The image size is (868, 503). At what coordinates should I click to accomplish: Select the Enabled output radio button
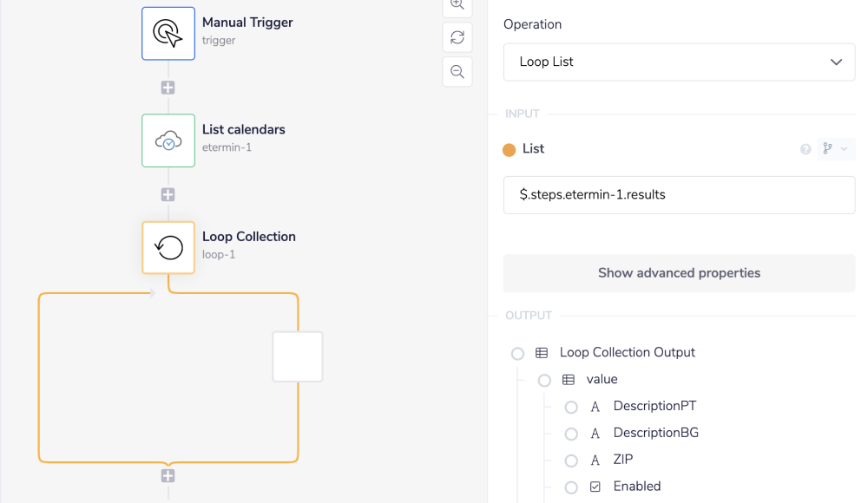point(571,487)
